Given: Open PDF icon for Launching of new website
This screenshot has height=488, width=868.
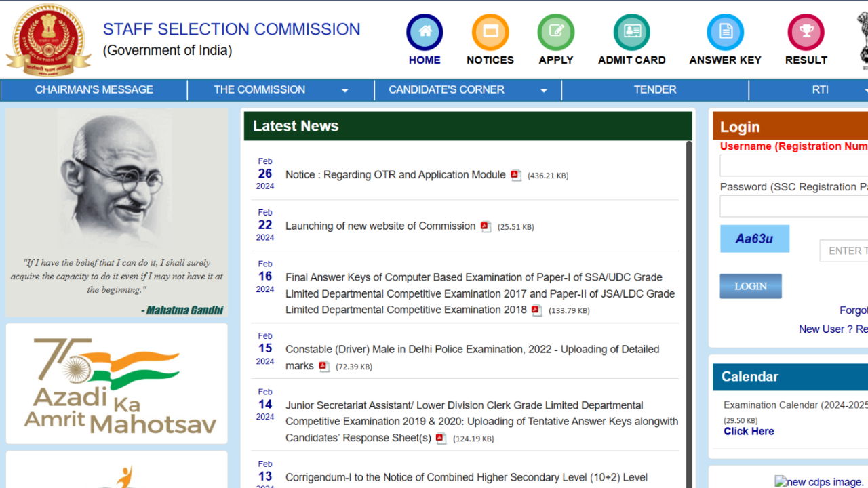Looking at the screenshot, I should 486,226.
